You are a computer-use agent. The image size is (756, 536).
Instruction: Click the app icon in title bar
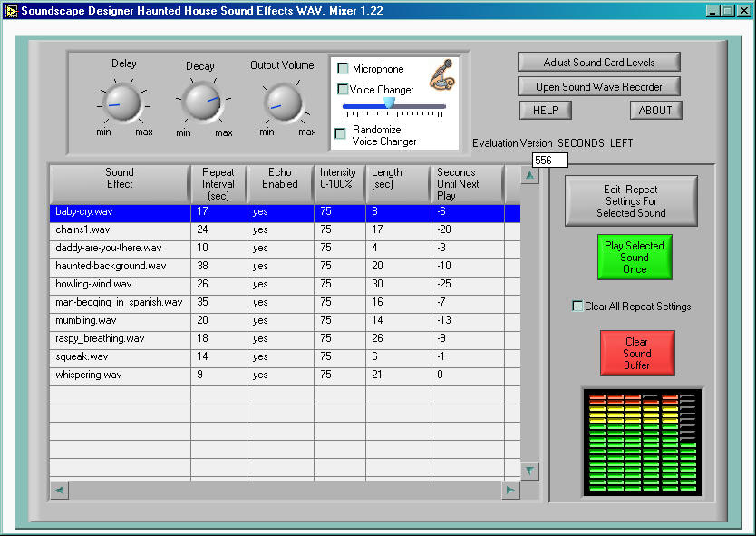[x=11, y=10]
